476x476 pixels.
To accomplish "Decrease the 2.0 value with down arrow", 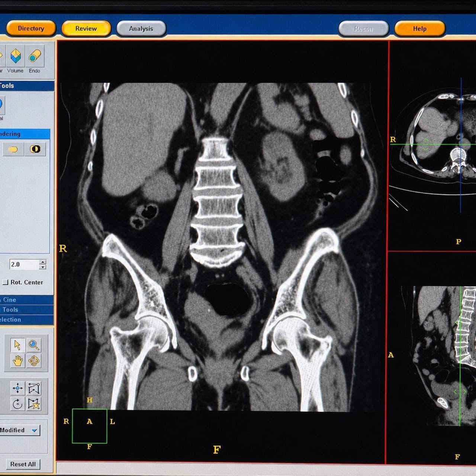I will point(43,267).
